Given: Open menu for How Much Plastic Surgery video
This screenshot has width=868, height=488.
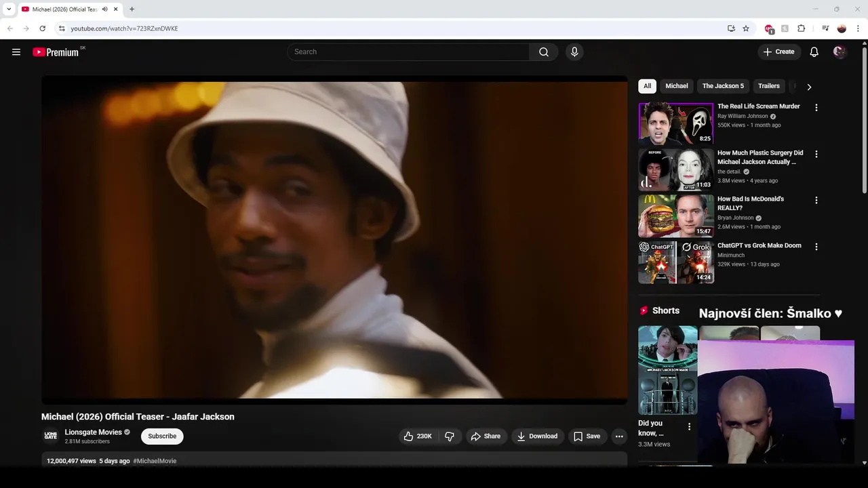Looking at the screenshot, I should click(x=816, y=154).
